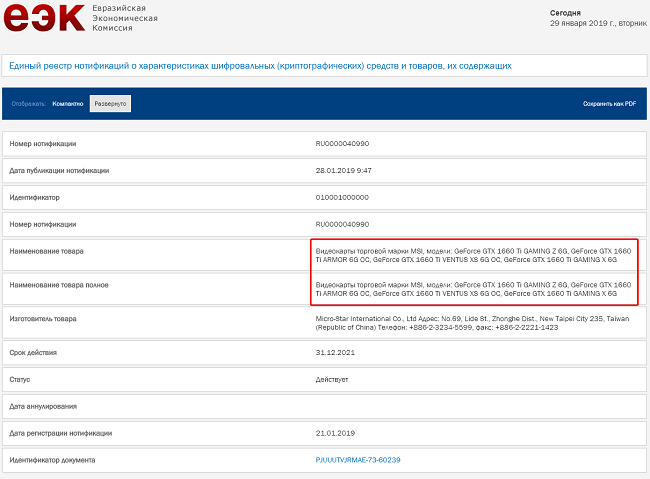Click the Статус label
Image resolution: width=650 pixels, height=479 pixels.
pyautogui.click(x=19, y=379)
